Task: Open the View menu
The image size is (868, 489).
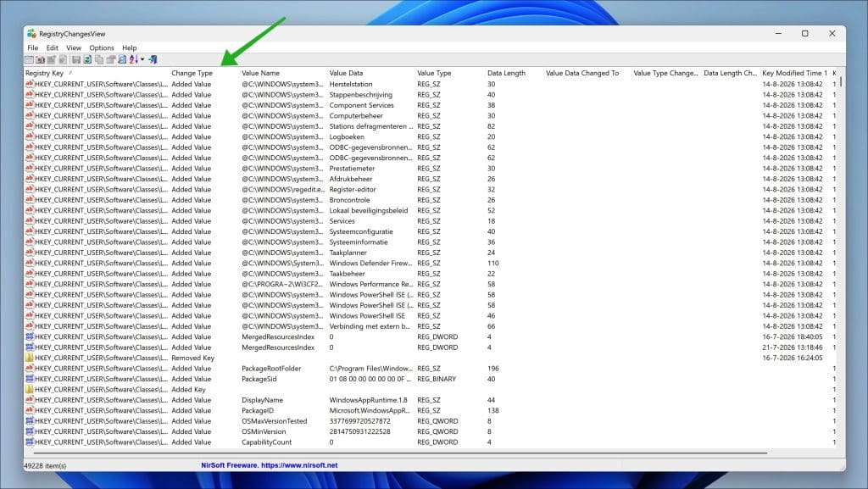Action: point(74,48)
